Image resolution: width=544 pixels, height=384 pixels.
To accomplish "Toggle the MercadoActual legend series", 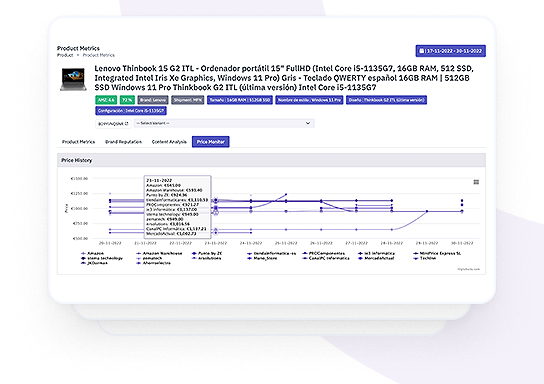I will (x=376, y=258).
